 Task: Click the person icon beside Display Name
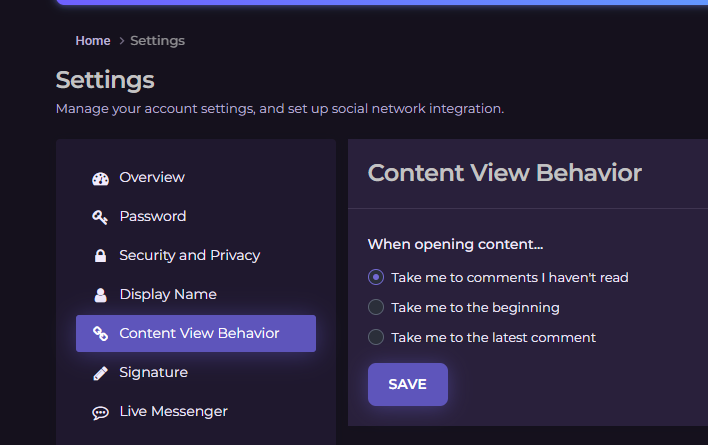click(x=100, y=295)
